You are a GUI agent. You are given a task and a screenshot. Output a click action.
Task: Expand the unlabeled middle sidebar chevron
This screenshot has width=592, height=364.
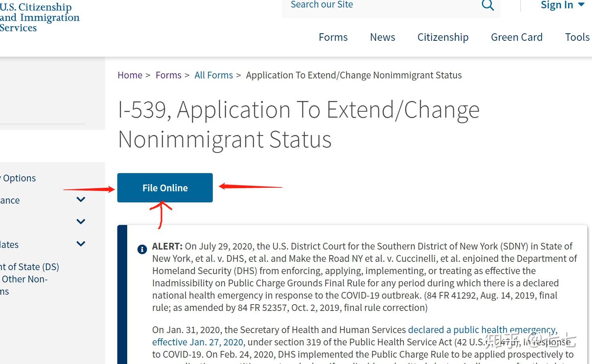tap(81, 222)
